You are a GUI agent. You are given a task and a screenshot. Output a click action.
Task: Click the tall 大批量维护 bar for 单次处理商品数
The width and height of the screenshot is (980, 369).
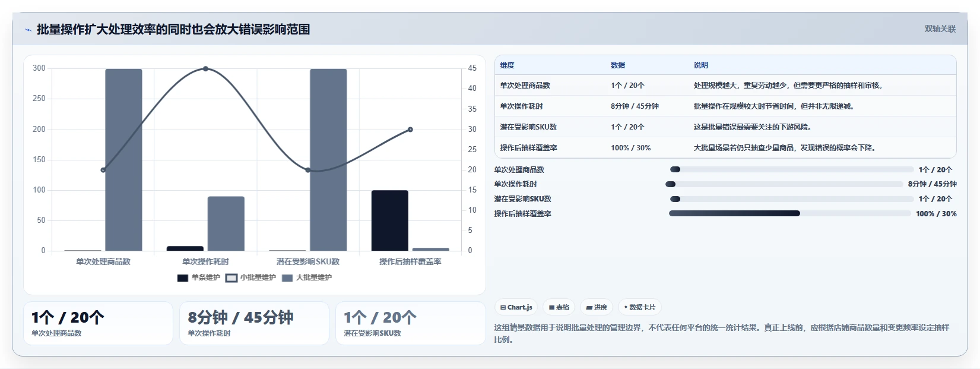coord(123,160)
